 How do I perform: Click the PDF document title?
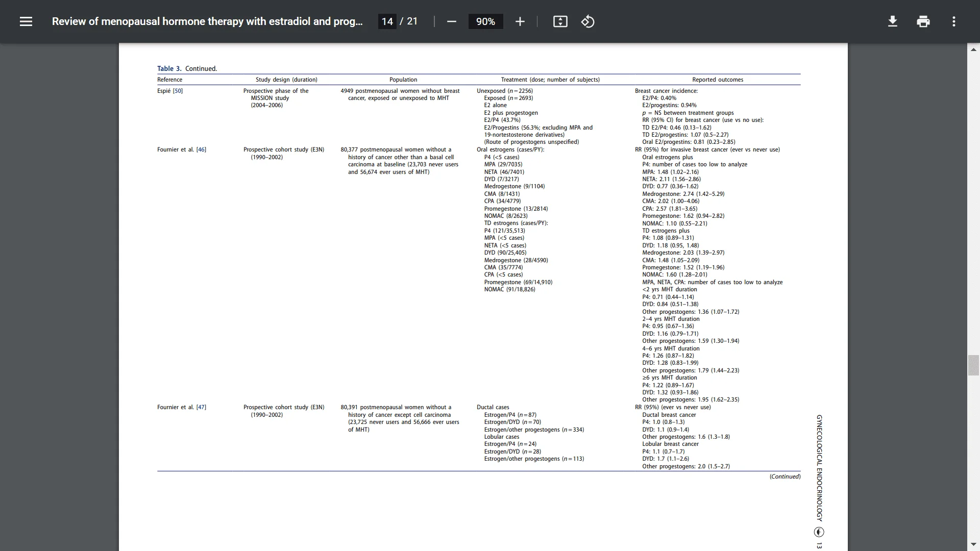pos(207,21)
